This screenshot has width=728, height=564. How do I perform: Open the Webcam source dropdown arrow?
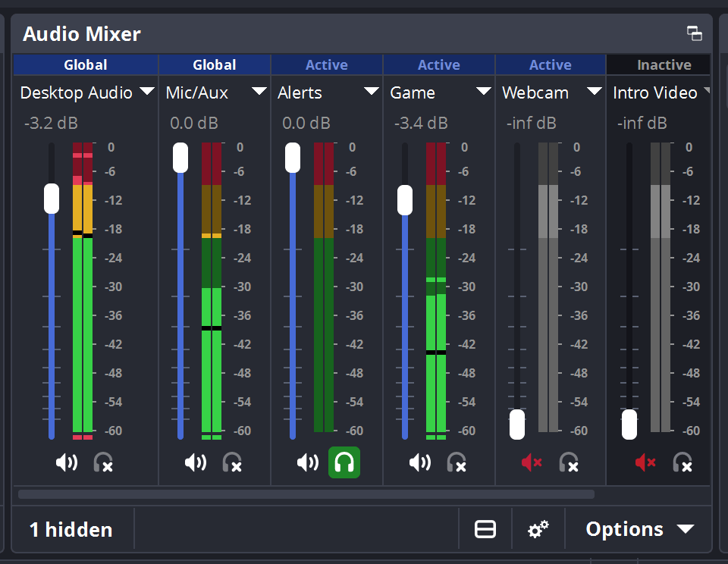point(595,91)
